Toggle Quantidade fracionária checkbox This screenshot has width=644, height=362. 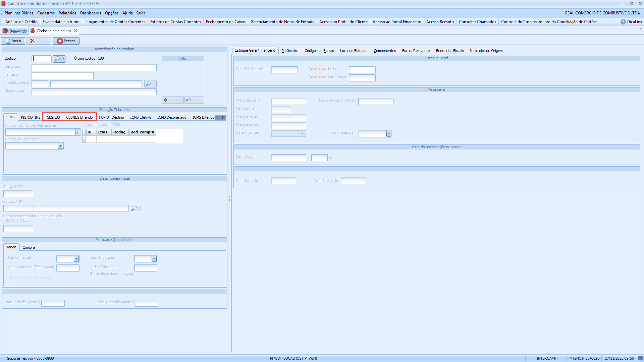pos(10,278)
